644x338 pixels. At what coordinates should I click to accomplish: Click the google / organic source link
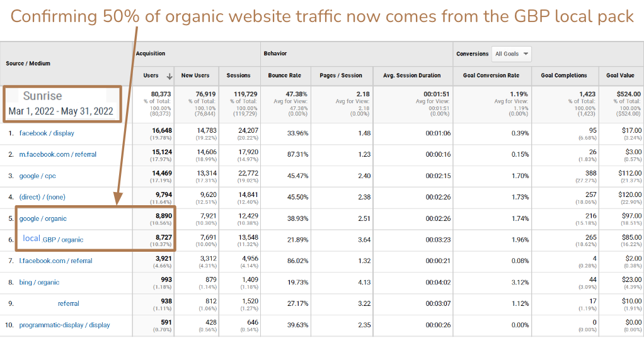point(43,218)
